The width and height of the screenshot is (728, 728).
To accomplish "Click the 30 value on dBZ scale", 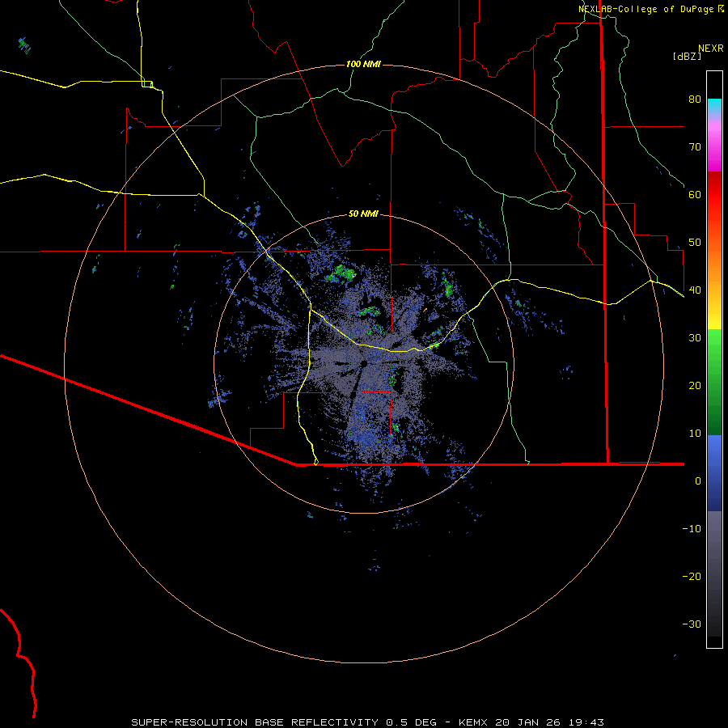I will pos(695,338).
